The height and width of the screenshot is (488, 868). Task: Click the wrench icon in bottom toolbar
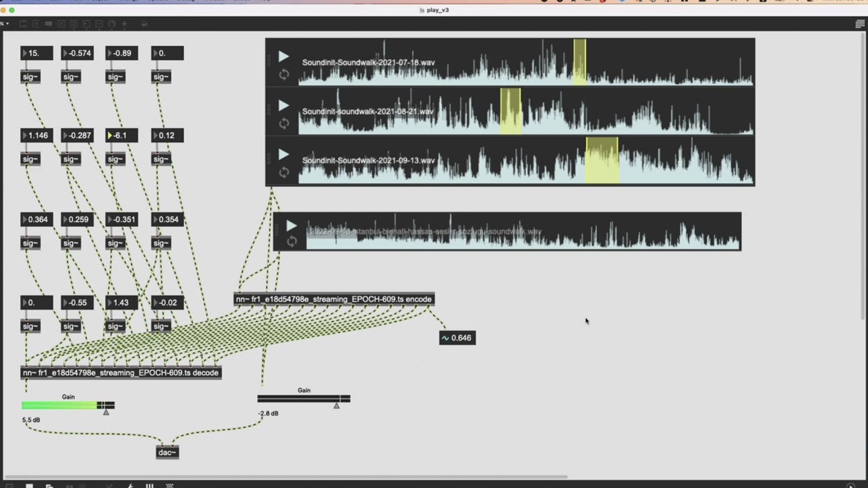click(130, 486)
